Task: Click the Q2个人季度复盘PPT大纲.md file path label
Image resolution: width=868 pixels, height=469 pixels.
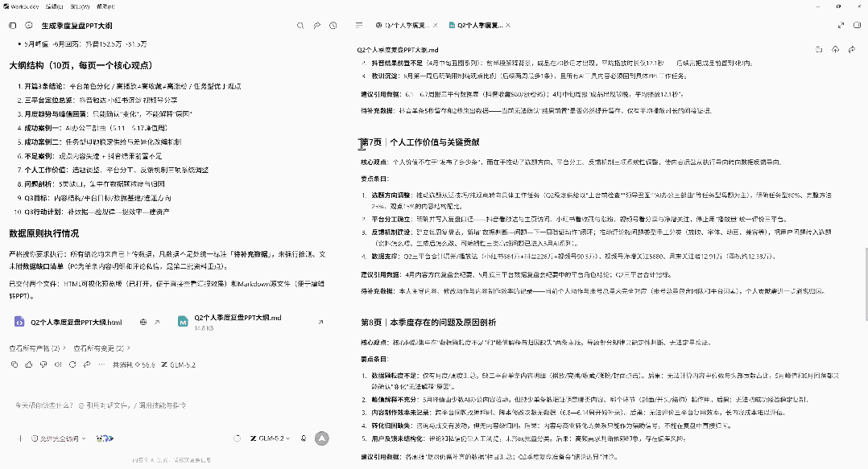Action: (x=398, y=50)
